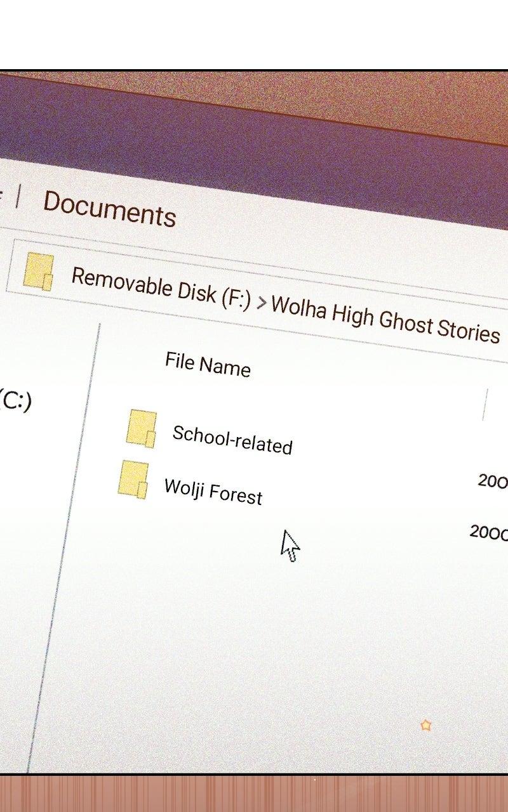Select the Wolji Forest folder name
This screenshot has height=812, width=508.
[x=213, y=490]
